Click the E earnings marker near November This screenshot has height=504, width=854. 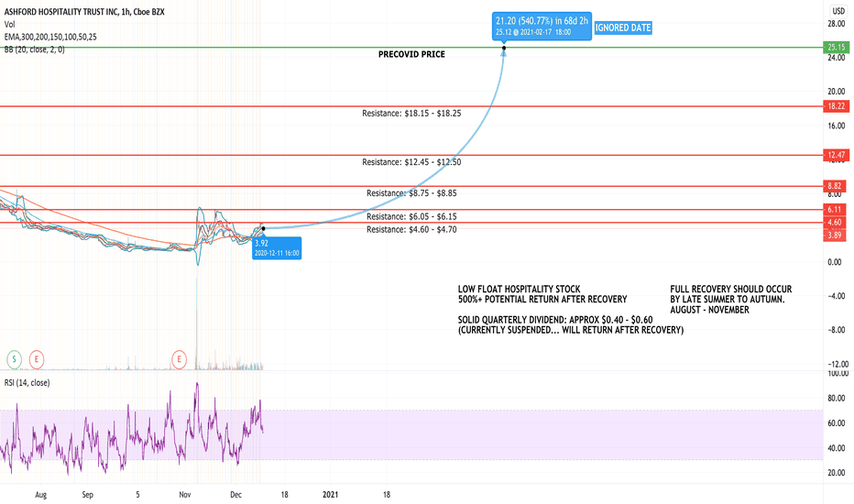click(180, 359)
